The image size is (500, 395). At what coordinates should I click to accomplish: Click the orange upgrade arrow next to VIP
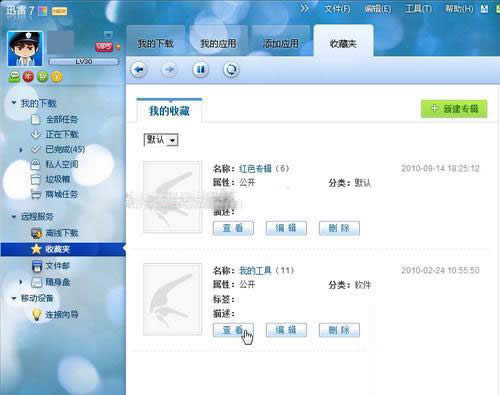(118, 47)
